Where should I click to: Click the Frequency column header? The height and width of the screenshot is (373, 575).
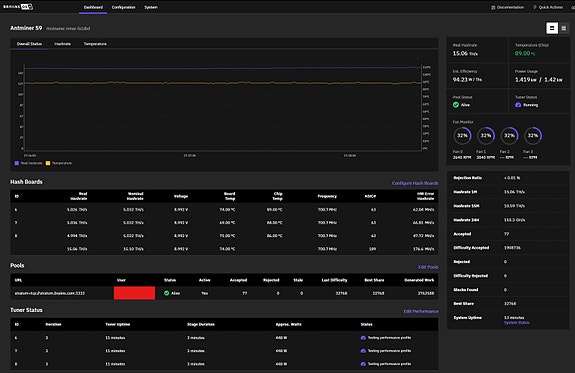(x=327, y=196)
